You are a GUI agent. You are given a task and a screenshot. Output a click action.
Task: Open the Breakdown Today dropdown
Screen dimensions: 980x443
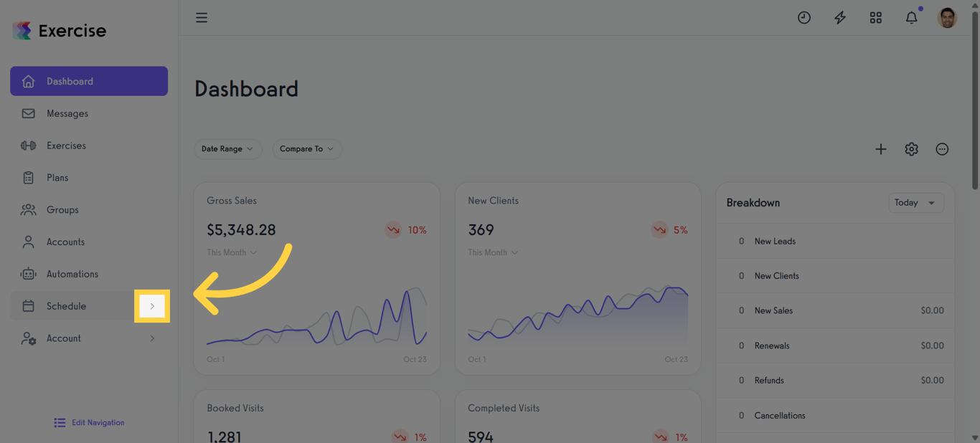[x=915, y=203]
